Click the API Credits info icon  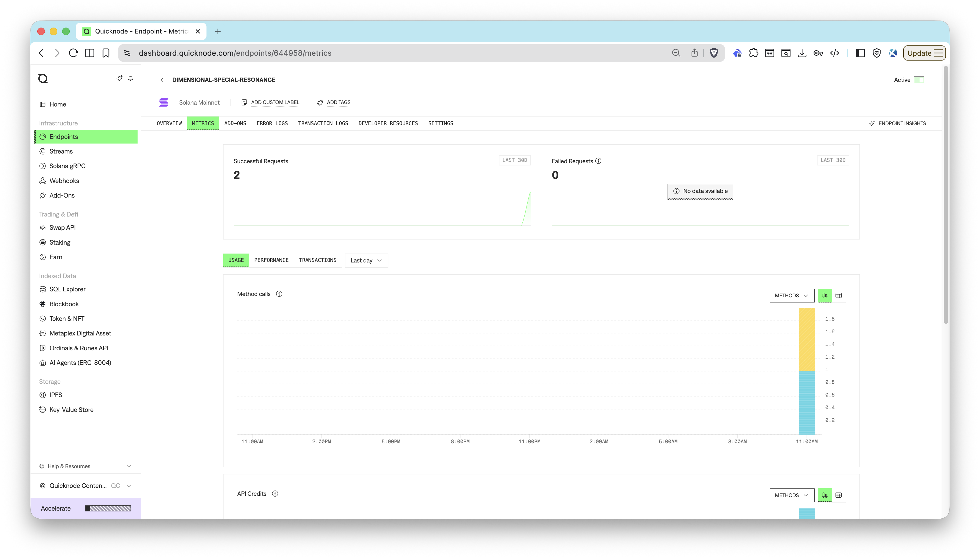275,494
